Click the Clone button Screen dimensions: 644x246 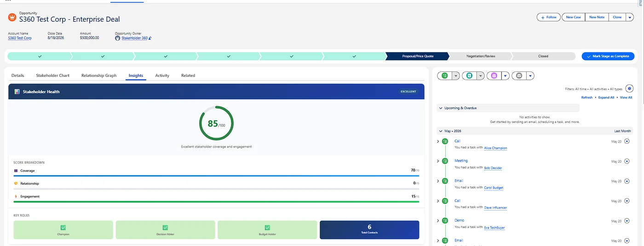tap(617, 17)
